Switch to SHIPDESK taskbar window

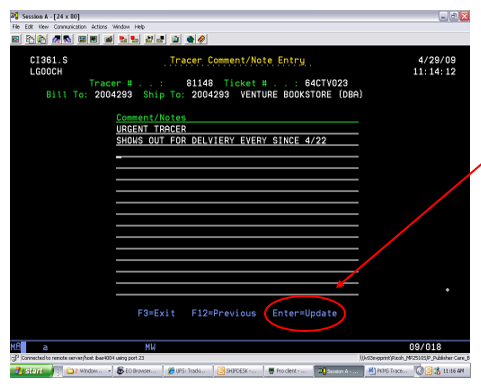tap(239, 371)
